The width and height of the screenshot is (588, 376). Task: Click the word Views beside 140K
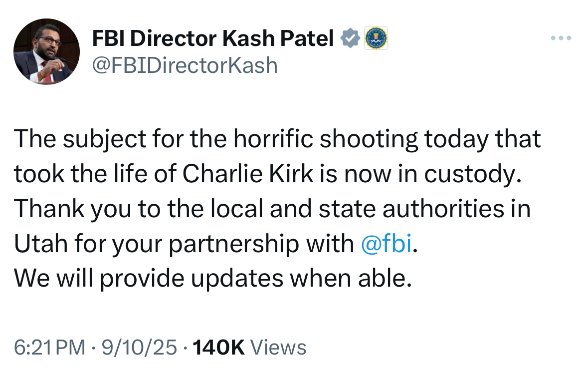[278, 347]
